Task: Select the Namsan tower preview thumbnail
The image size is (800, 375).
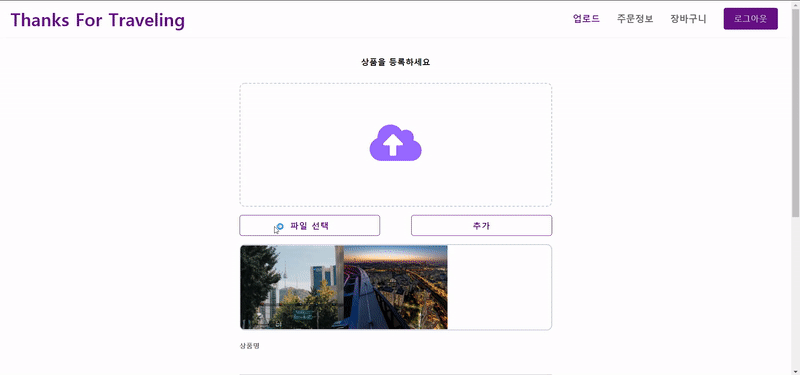Action: pyautogui.click(x=292, y=287)
